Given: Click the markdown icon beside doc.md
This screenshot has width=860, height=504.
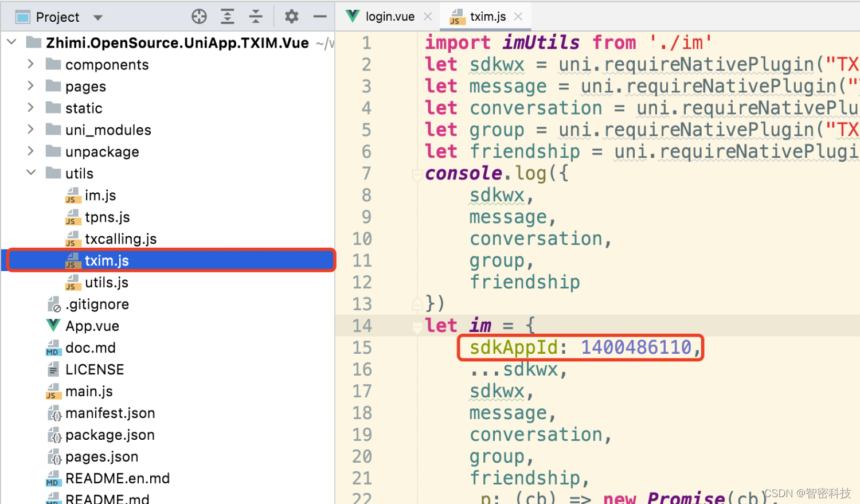Looking at the screenshot, I should [53, 348].
